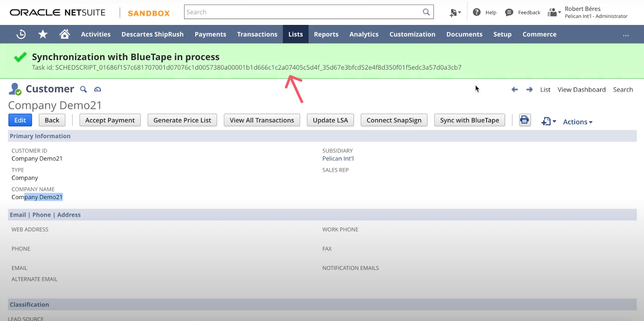644x321 pixels.
Task: Click the Feedback text label
Action: click(x=529, y=12)
